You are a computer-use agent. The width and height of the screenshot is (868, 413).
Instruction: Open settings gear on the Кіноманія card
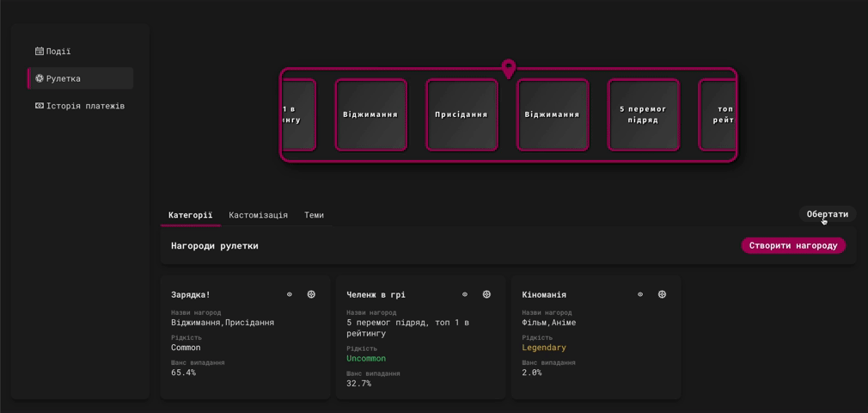click(662, 294)
